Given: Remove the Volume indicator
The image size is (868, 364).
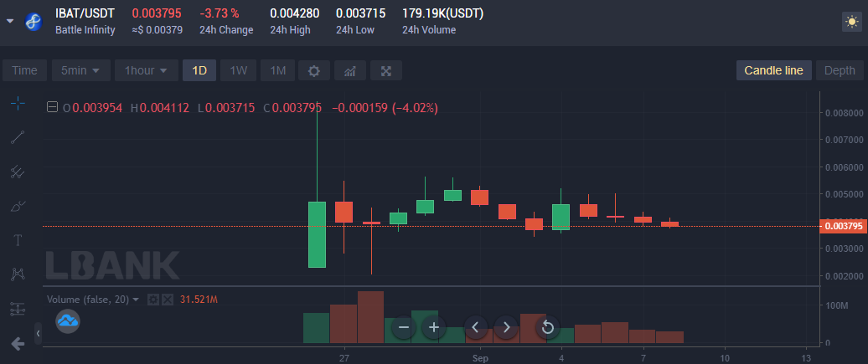Looking at the screenshot, I should [168, 300].
